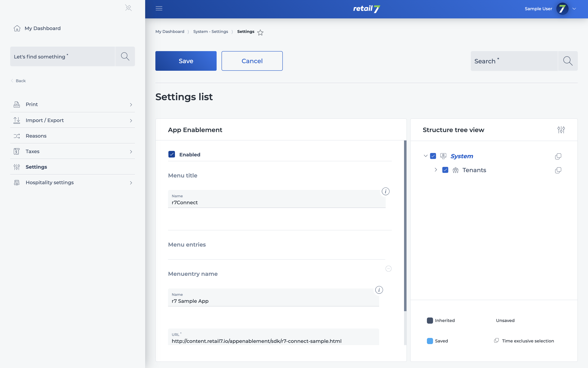Click the copy icon next to Tenants

558,170
